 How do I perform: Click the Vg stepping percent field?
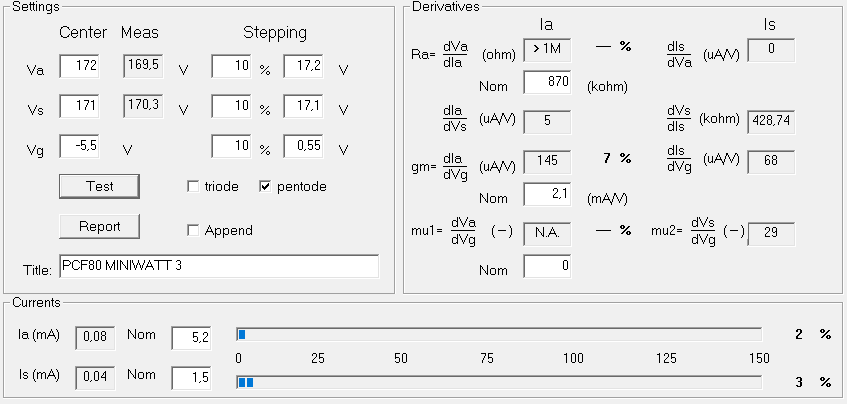(231, 146)
